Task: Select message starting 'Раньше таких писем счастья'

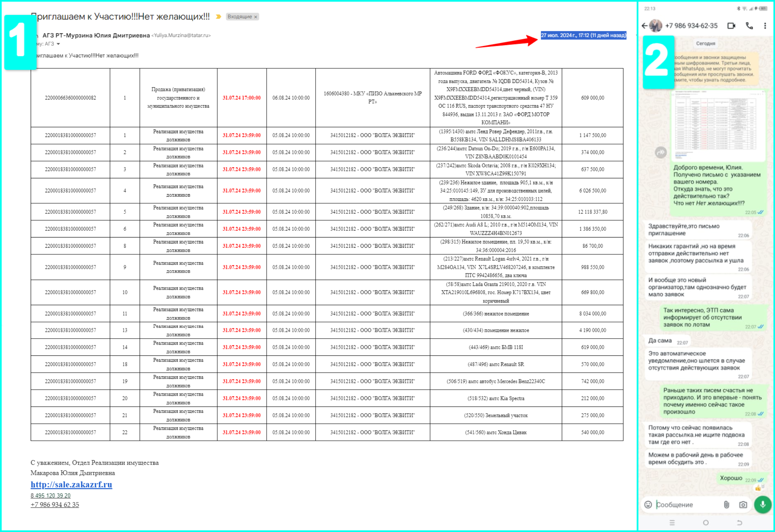Action: pos(713,401)
